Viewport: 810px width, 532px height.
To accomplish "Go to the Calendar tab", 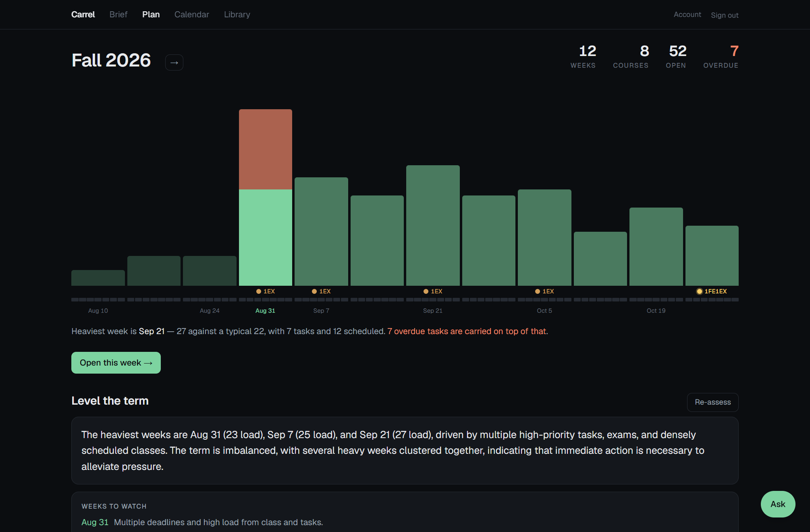I will tap(192, 15).
